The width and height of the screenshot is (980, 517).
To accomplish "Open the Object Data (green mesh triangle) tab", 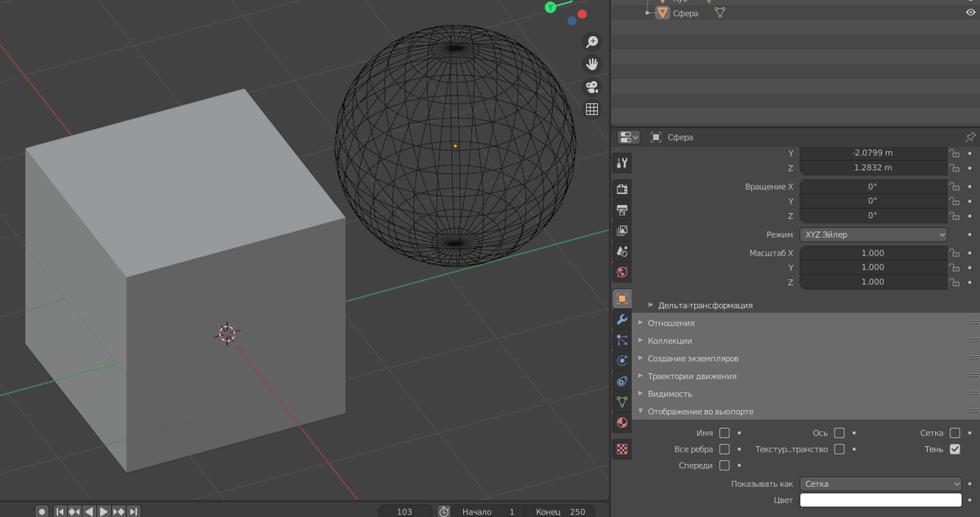I will click(x=622, y=402).
